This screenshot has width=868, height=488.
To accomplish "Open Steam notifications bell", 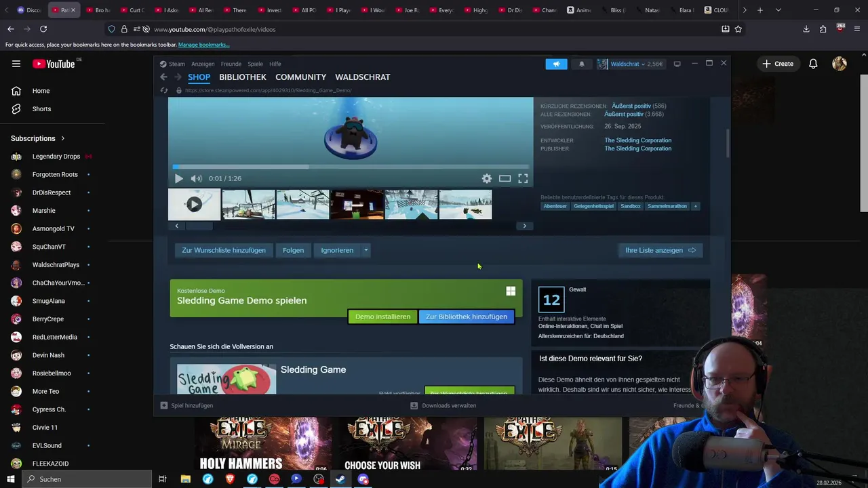I will [581, 64].
